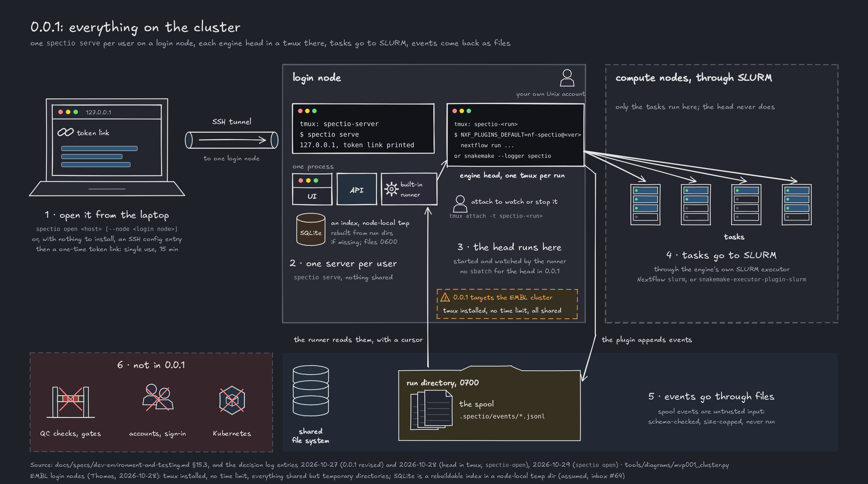Click "3 · the head runs here"
Image resolution: width=868 pixels, height=484 pixels.
click(509, 247)
